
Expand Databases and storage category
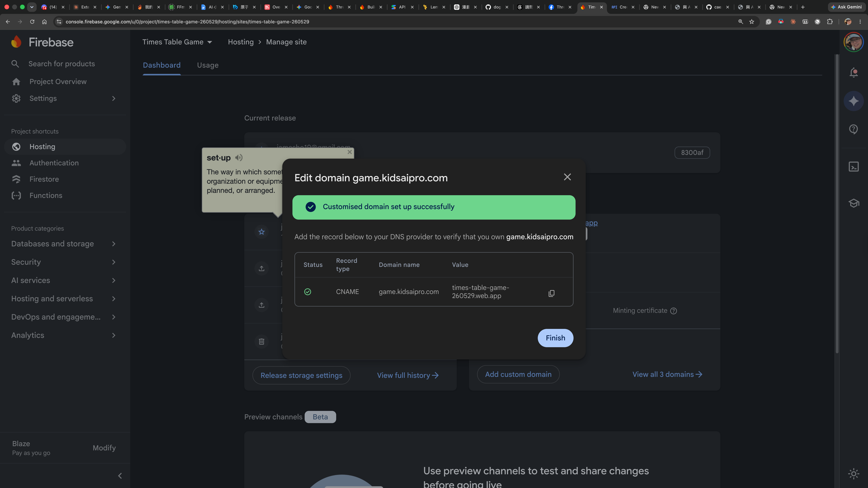pos(64,243)
